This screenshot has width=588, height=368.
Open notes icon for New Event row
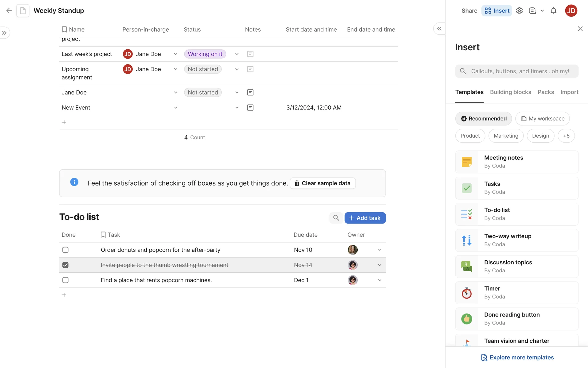[250, 108]
